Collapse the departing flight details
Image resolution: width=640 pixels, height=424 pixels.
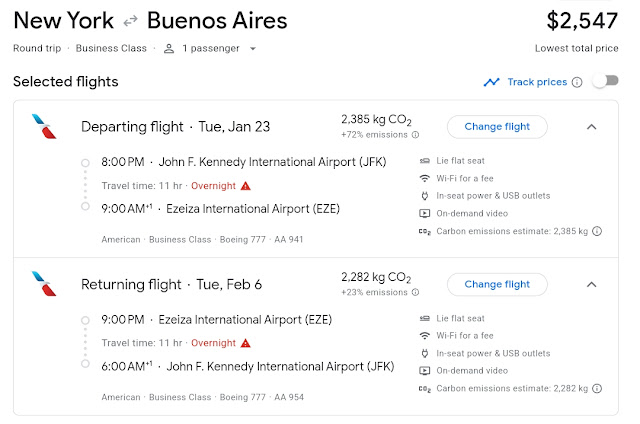click(591, 127)
